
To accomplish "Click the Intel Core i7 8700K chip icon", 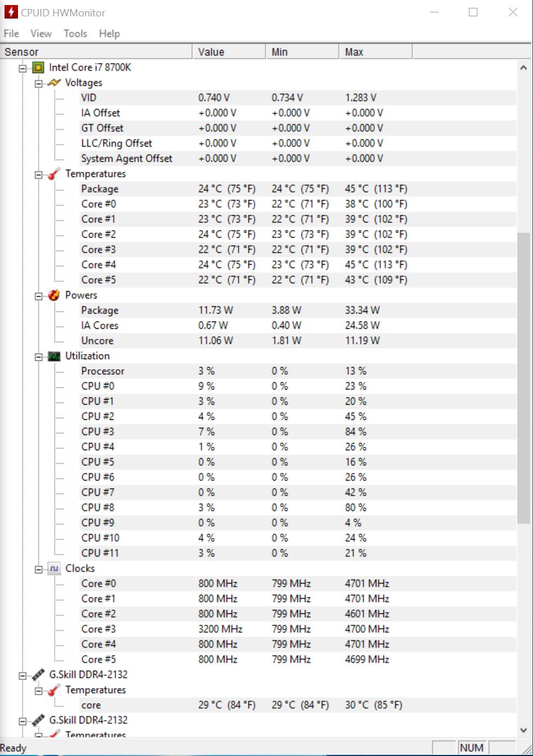I will (x=38, y=67).
